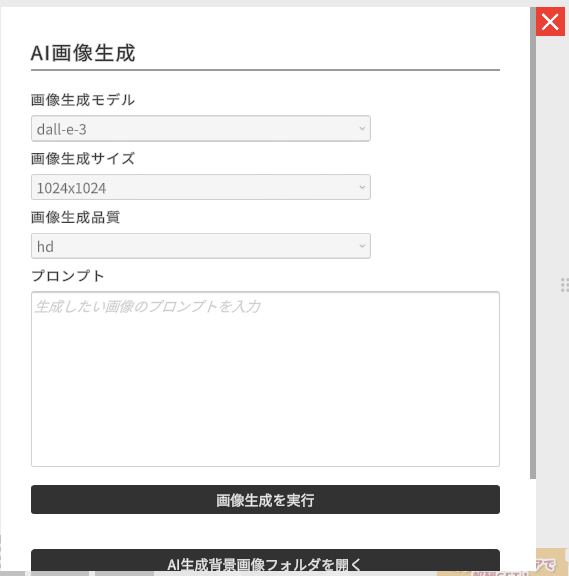Click gray backdrop below the red close button

click(x=552, y=147)
